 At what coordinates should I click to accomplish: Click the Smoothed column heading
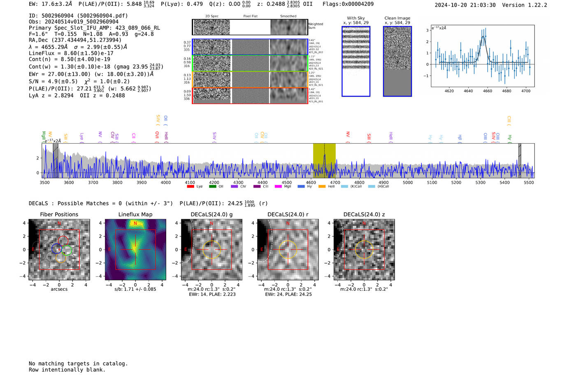pos(288,16)
